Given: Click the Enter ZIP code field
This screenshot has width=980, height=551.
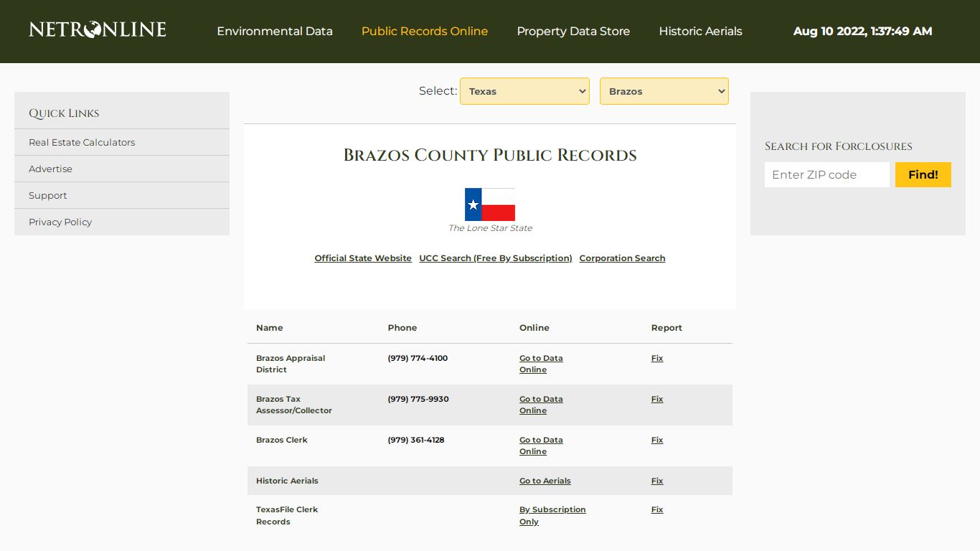Looking at the screenshot, I should (827, 174).
